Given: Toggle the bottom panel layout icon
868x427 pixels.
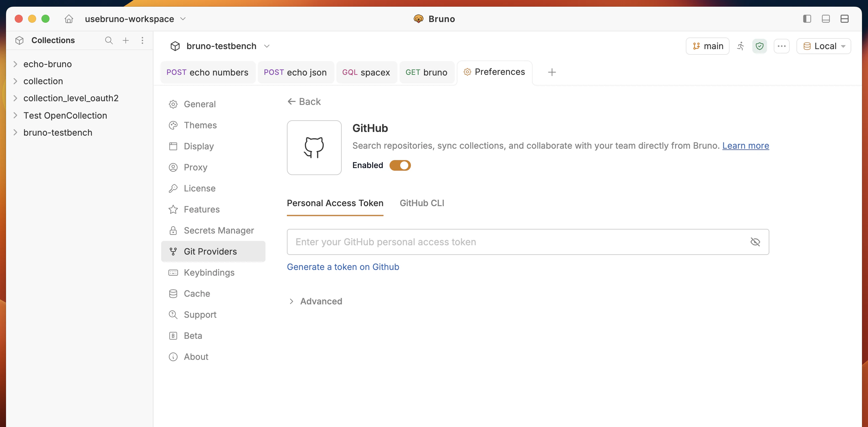Looking at the screenshot, I should [x=826, y=19].
